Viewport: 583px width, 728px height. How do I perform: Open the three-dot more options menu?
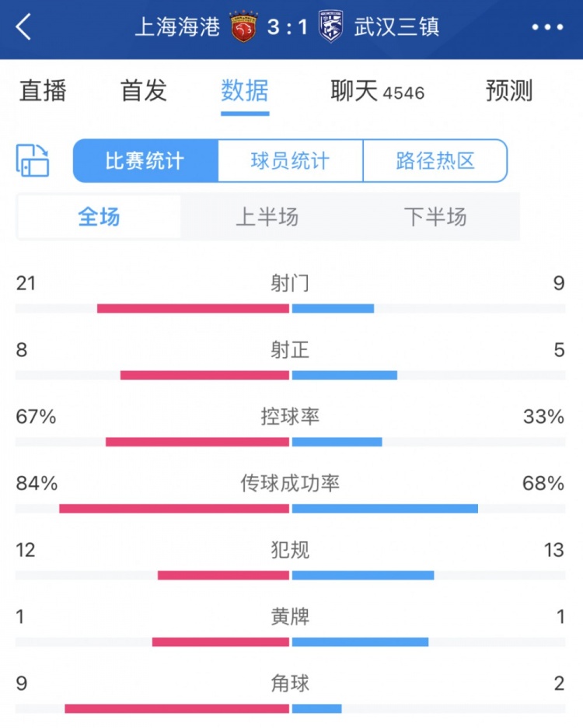pyautogui.click(x=547, y=27)
